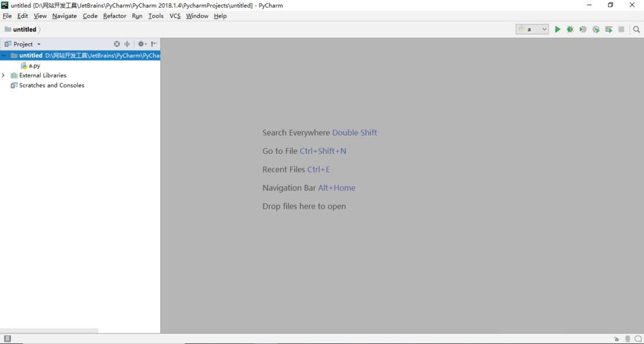This screenshot has width=644, height=344.
Task: Click the Collapse All icon in Project panel
Action: coord(127,44)
